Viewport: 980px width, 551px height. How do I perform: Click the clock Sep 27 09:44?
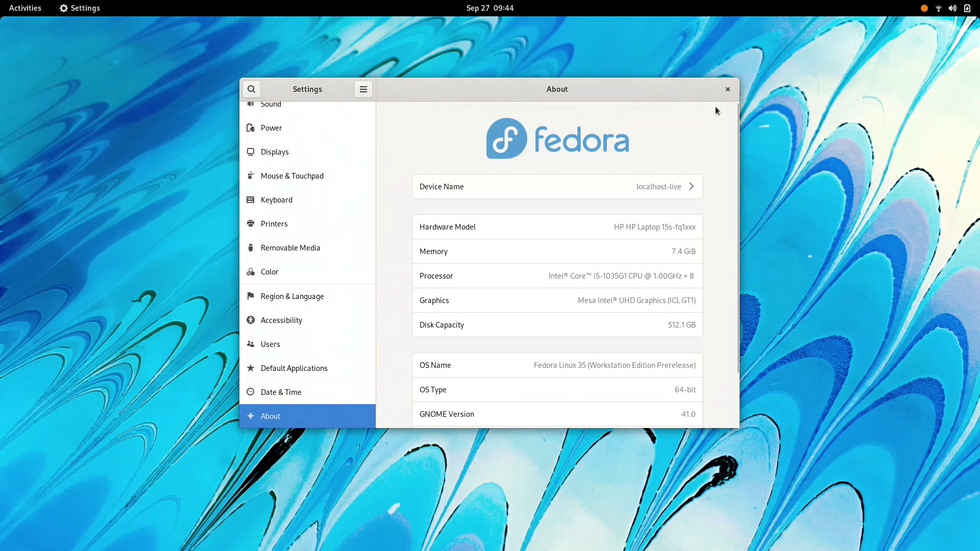pos(489,8)
